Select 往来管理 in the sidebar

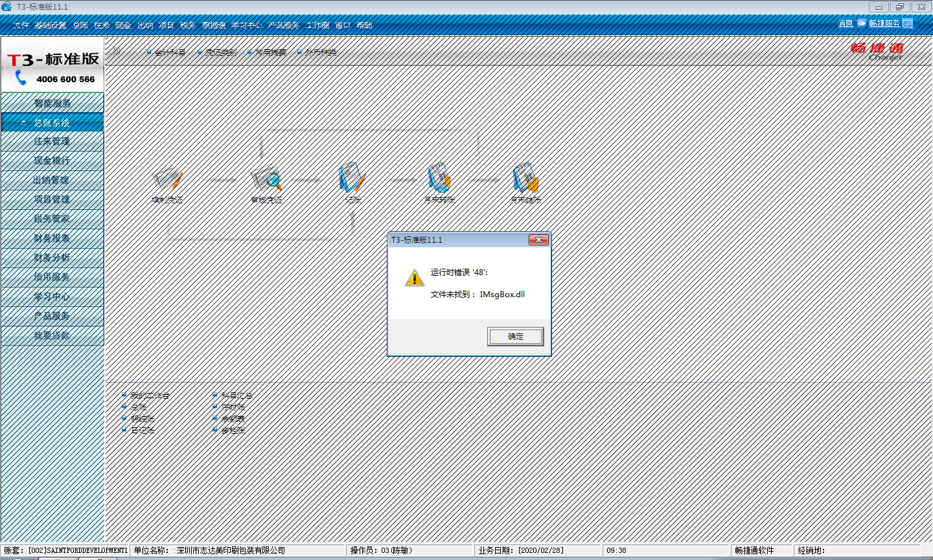52,141
